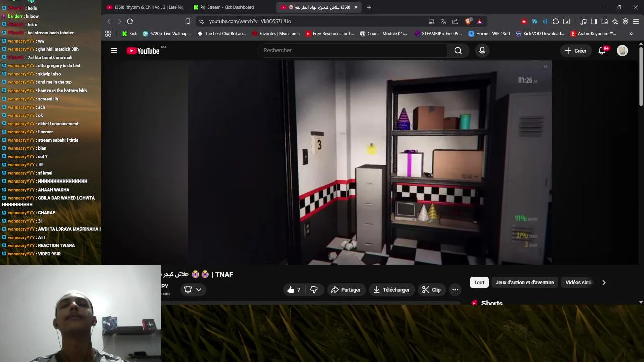
Task: Select the Vidéos similaires chip
Action: pyautogui.click(x=579, y=282)
